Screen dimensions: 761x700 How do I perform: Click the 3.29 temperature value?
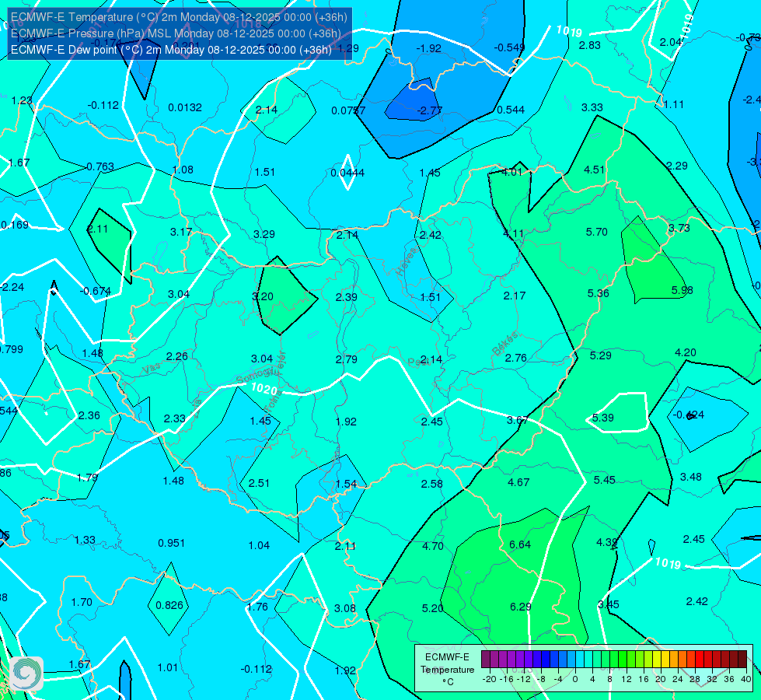point(264,234)
